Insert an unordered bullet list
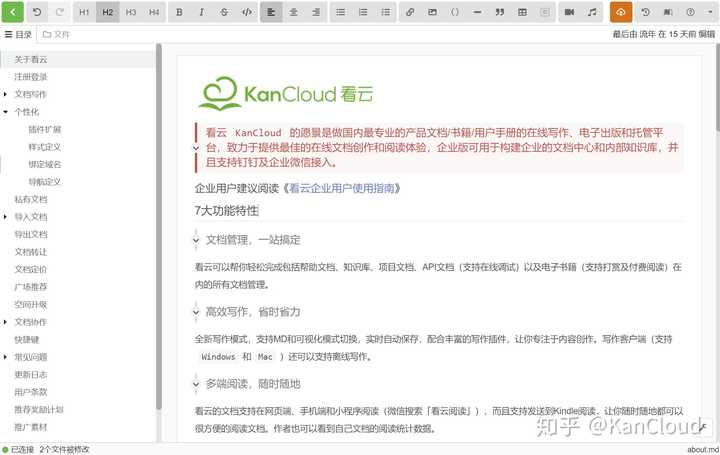Screen dimensions: 720x455 [x=341, y=12]
